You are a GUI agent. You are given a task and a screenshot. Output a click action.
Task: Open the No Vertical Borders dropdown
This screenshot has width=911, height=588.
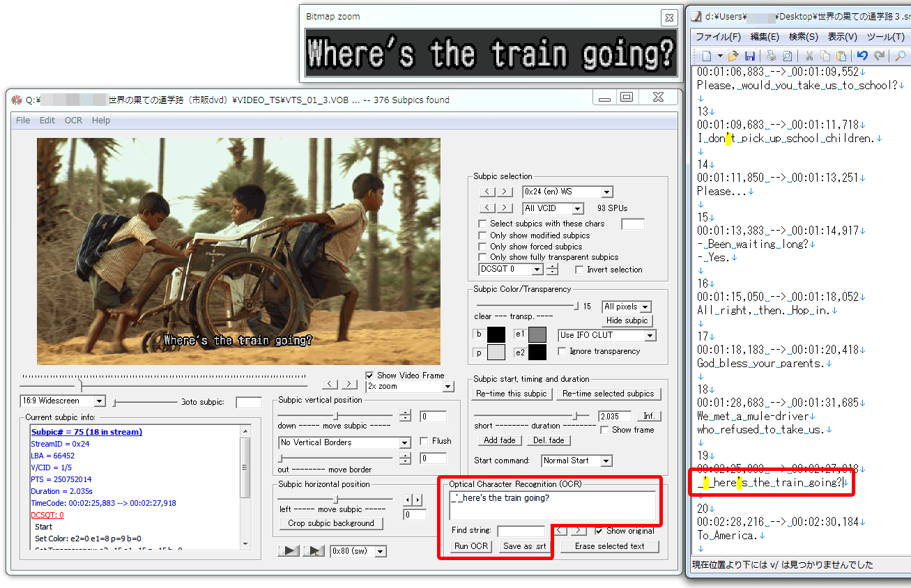[x=344, y=442]
